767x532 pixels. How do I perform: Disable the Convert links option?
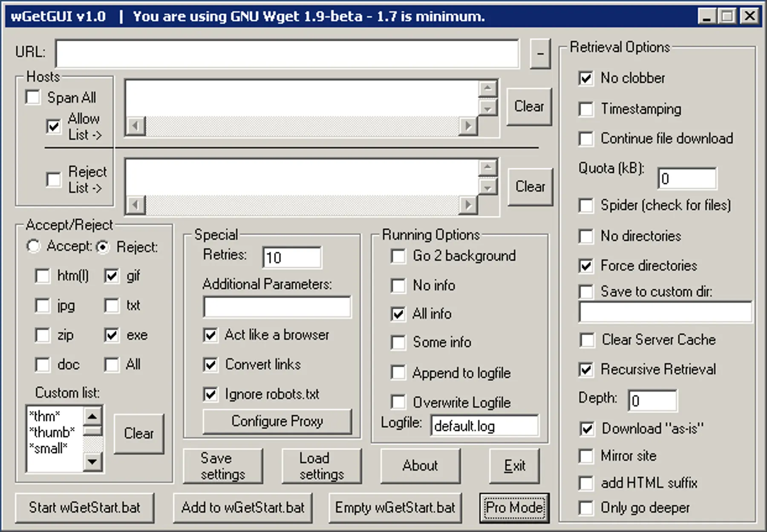click(210, 365)
